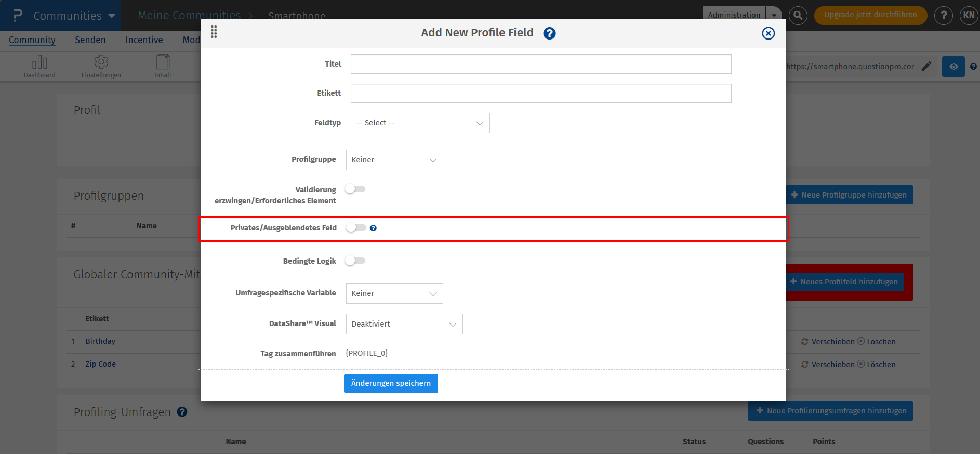Click Neue Profilgruppe hinzufügen button

tap(849, 195)
